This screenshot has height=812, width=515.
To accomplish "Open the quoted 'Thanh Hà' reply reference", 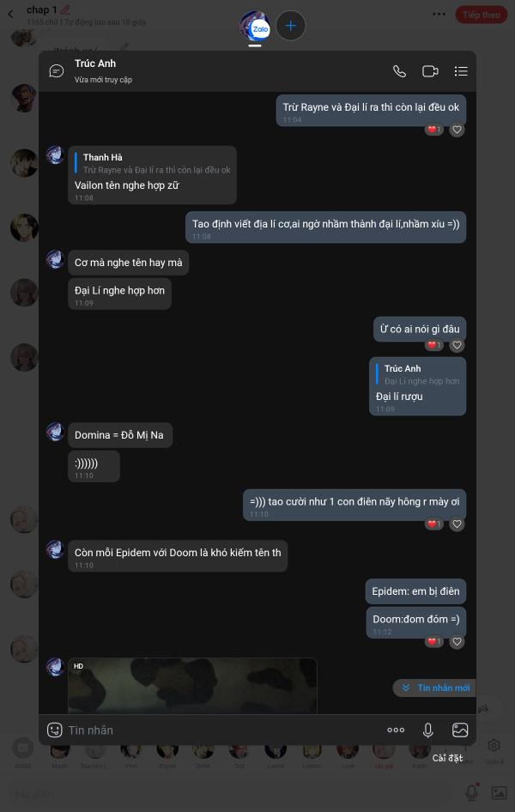I will click(153, 163).
